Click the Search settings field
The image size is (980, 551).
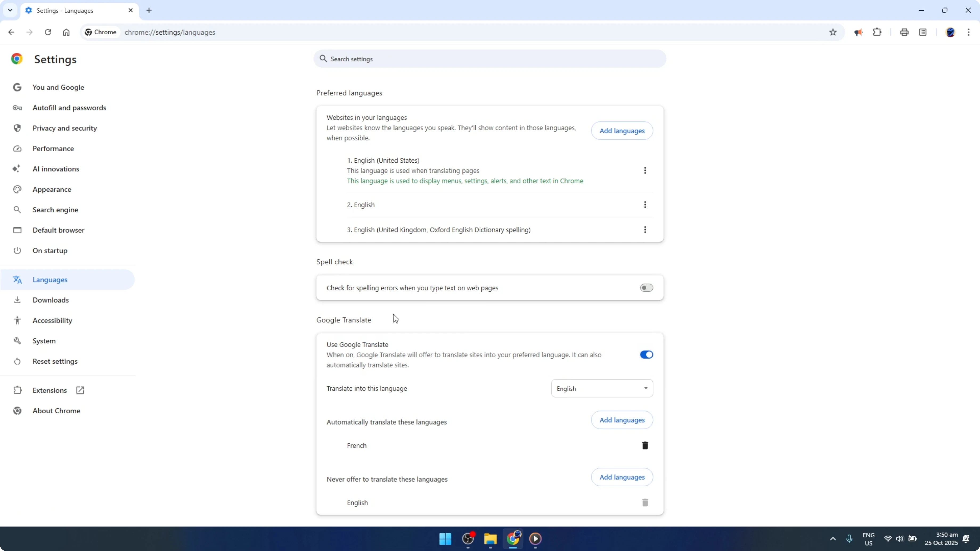click(x=490, y=59)
